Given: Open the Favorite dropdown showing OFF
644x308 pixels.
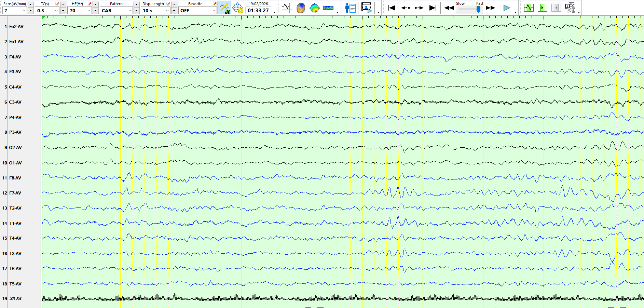Looking at the screenshot, I should click(197, 11).
